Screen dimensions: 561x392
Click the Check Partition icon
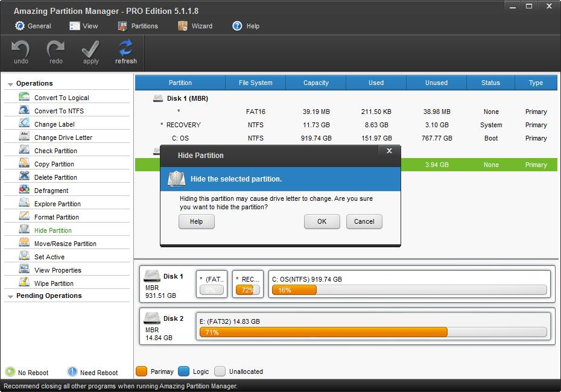(24, 150)
